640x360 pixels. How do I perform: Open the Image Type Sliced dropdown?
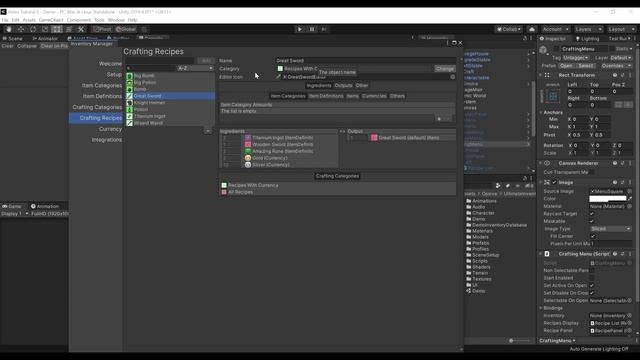point(610,229)
